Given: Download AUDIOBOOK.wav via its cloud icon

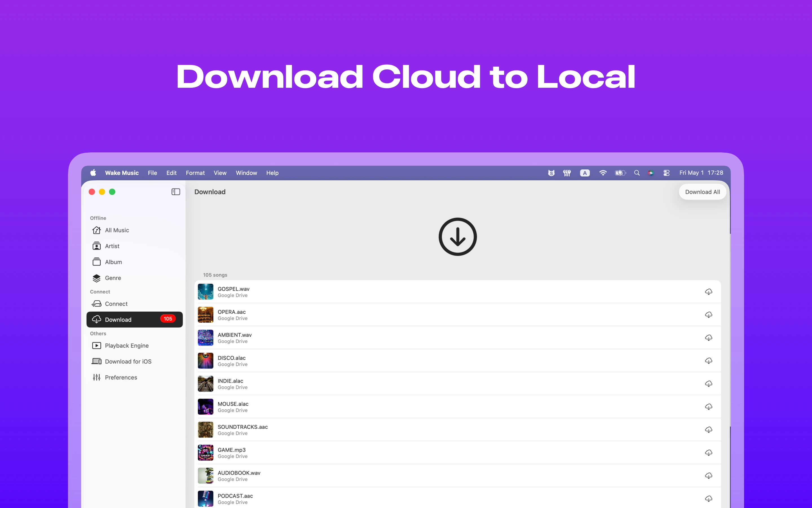Looking at the screenshot, I should [708, 476].
